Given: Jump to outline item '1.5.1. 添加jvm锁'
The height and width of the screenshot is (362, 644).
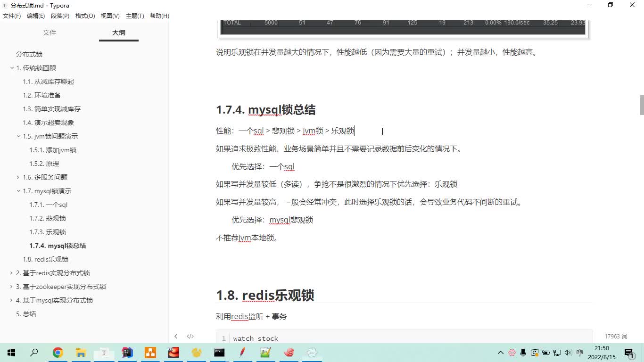Looking at the screenshot, I should pos(53,150).
